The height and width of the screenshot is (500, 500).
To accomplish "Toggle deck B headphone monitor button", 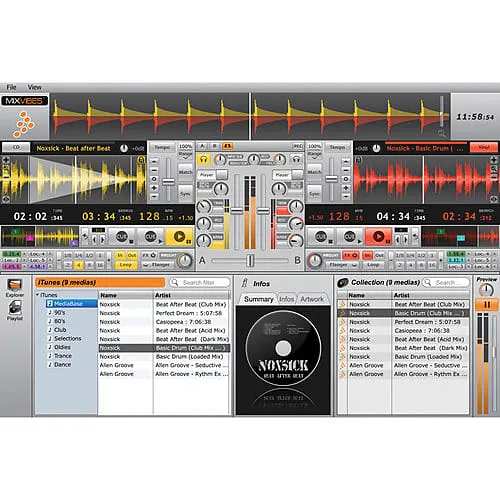I will pos(296,160).
